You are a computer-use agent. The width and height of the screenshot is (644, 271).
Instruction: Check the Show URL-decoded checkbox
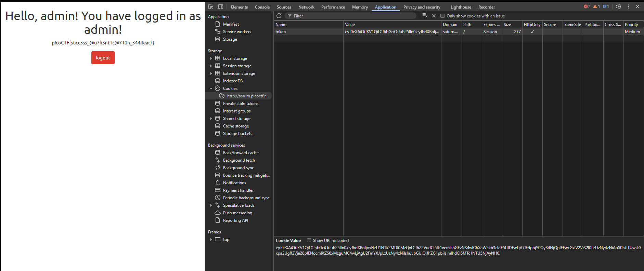[x=309, y=240]
